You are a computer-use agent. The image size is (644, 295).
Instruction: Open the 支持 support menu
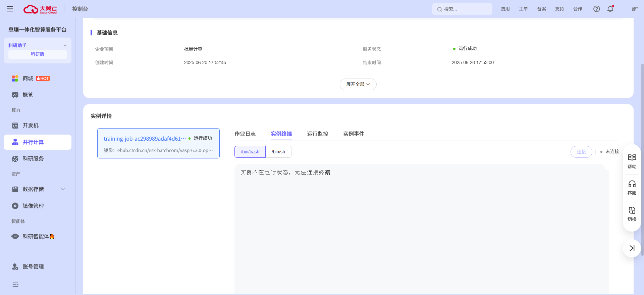coord(559,9)
